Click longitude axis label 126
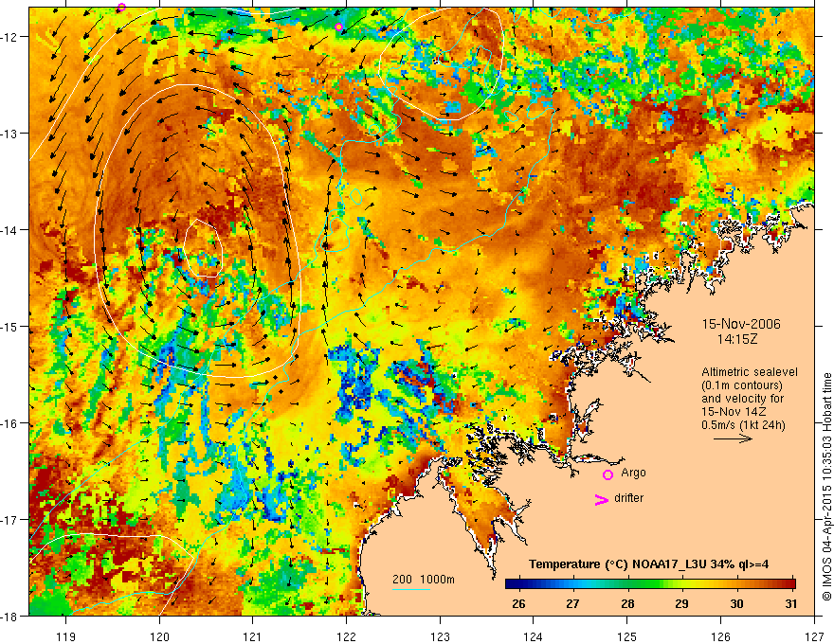 pyautogui.click(x=720, y=636)
